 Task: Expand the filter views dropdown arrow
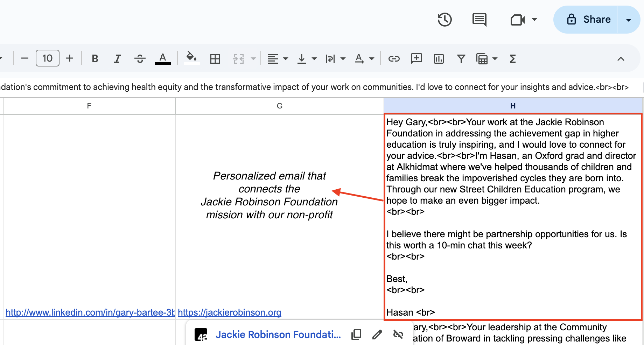coord(495,59)
